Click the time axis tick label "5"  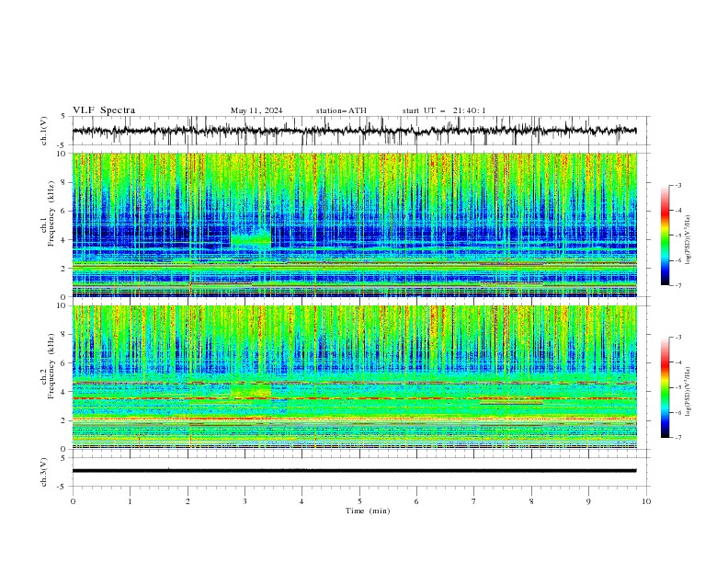point(359,501)
